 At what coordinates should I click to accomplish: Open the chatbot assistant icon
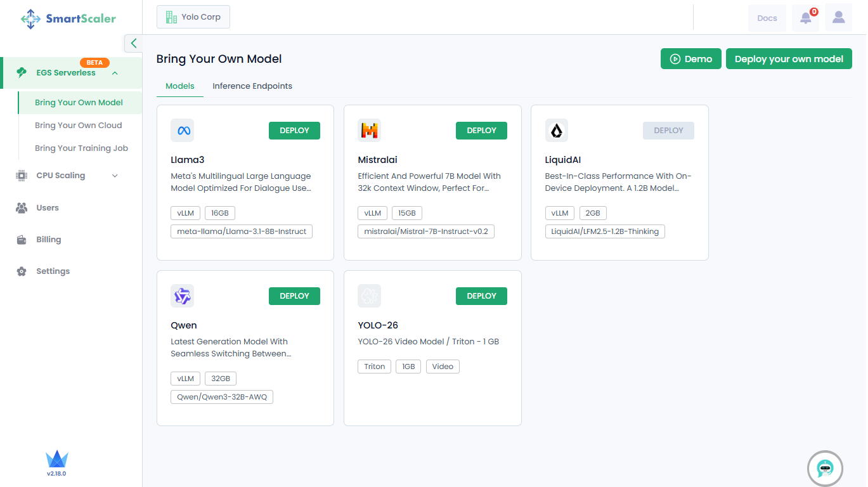coord(824,469)
